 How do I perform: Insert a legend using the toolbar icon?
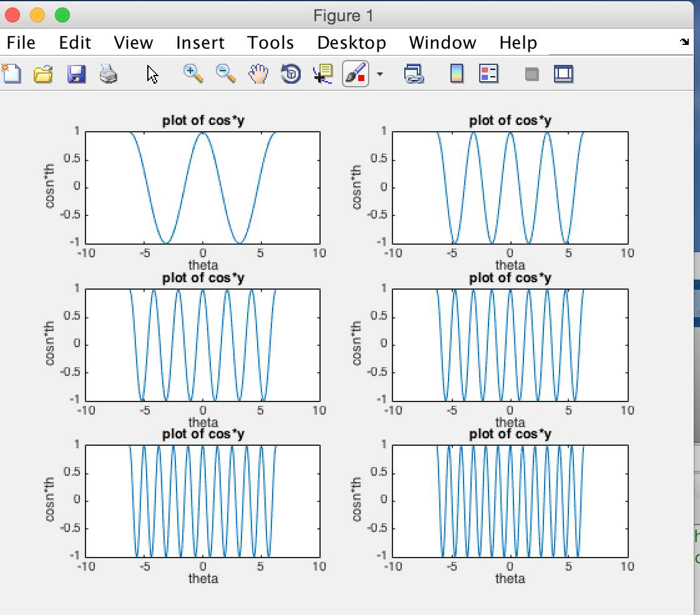pos(489,74)
